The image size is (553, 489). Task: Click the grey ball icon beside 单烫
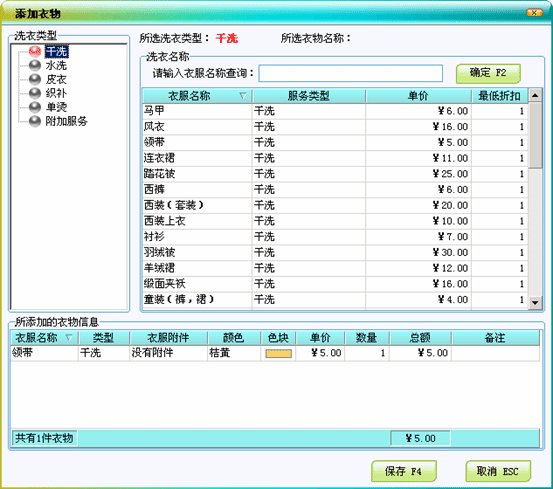(x=35, y=107)
